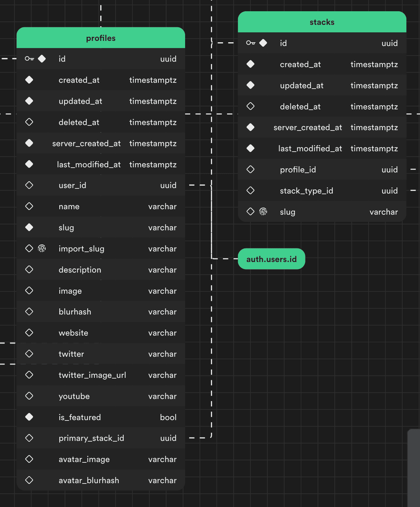Select the stacks table header
Image resolution: width=420 pixels, height=507 pixels.
pyautogui.click(x=322, y=22)
